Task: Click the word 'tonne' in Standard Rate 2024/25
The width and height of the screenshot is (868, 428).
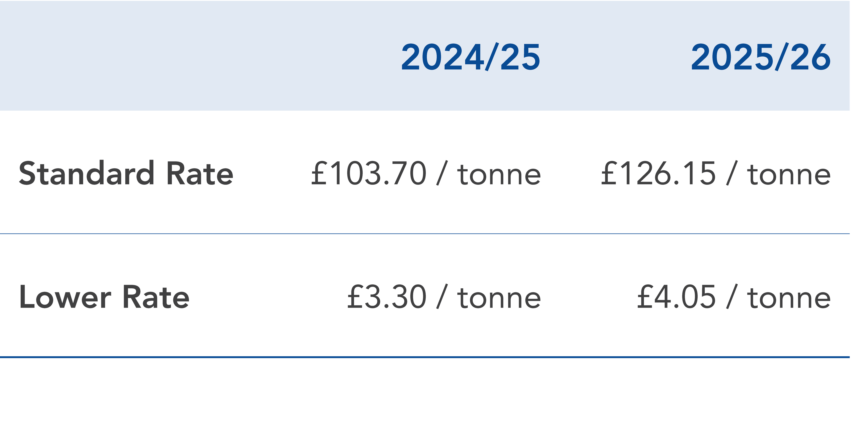Action: coord(499,175)
